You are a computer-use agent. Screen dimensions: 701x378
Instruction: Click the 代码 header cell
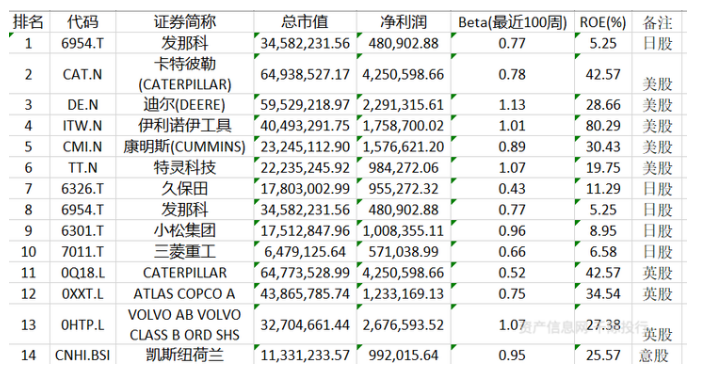point(82,22)
